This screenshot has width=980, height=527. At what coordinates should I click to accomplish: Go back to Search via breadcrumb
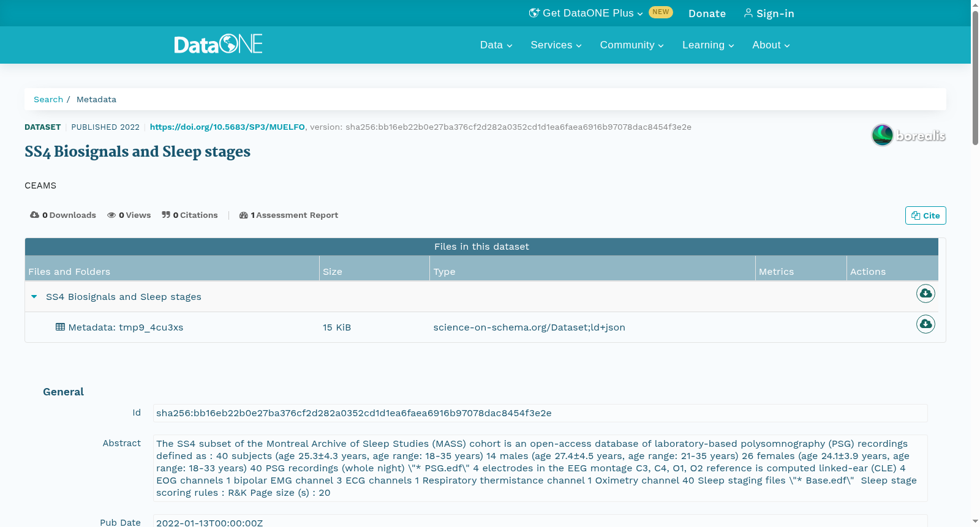(48, 99)
